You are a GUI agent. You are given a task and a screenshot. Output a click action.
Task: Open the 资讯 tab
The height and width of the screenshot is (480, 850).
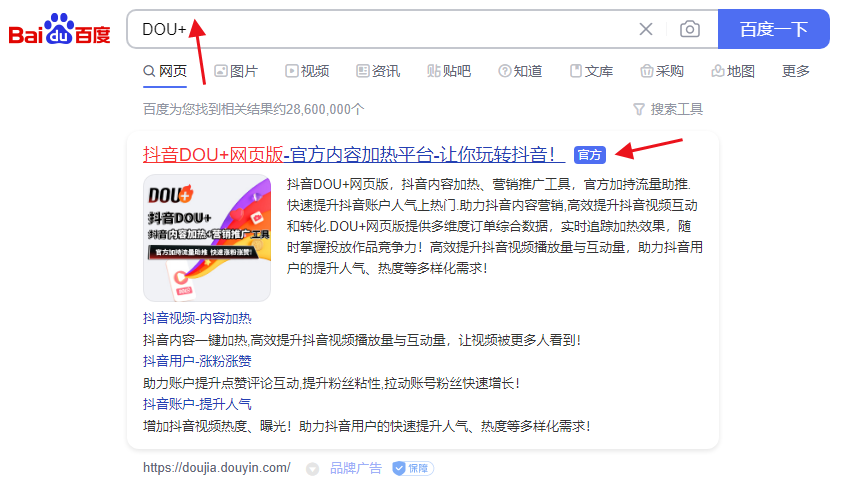378,71
